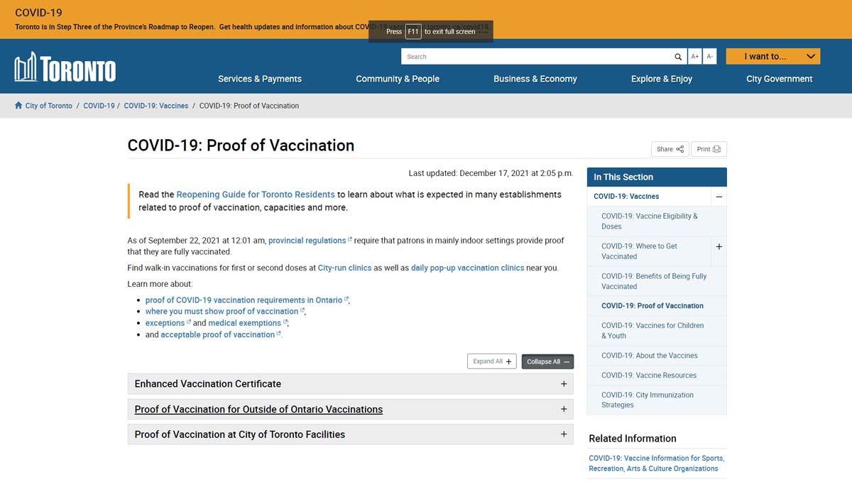Open daily pop-up vaccination clinics link
Image resolution: width=852 pixels, height=504 pixels.
click(467, 268)
